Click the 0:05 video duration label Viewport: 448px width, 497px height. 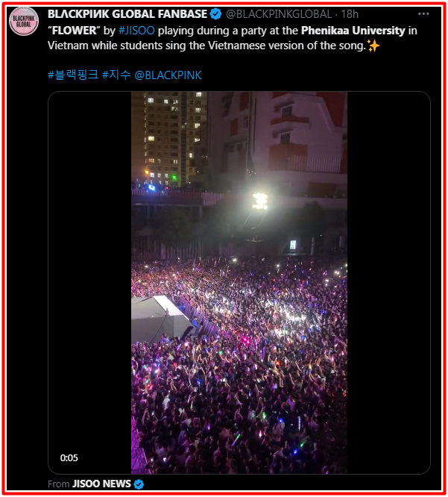click(x=69, y=458)
